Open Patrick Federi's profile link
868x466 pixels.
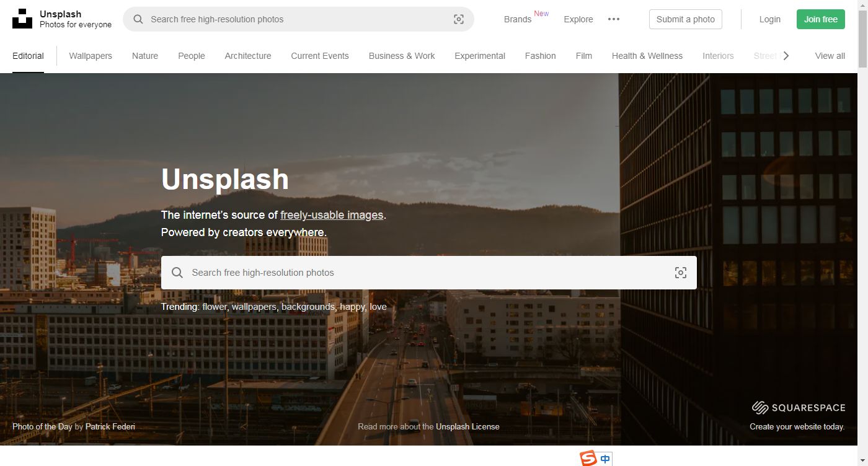click(110, 426)
